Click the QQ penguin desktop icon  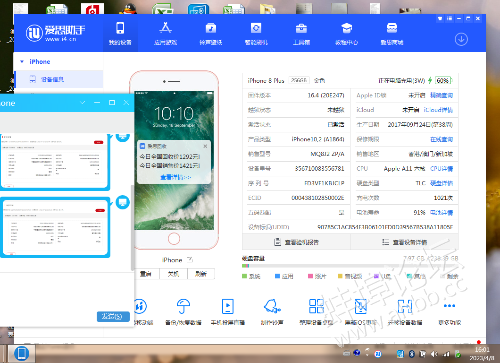[128, 9]
